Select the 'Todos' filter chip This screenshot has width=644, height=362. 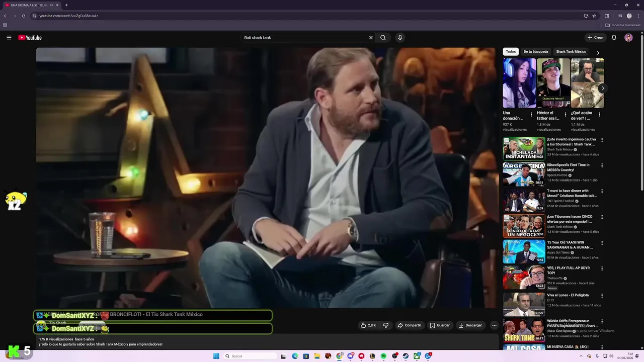pyautogui.click(x=511, y=52)
